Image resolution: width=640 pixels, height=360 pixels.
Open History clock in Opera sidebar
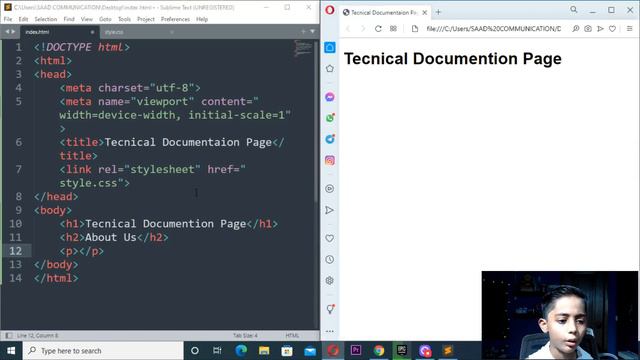(330, 260)
